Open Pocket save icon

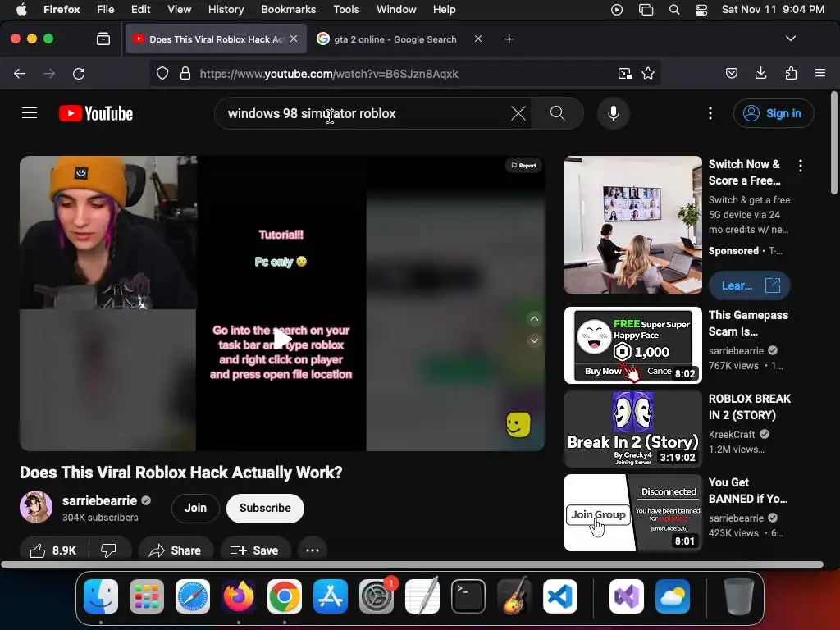coord(732,73)
